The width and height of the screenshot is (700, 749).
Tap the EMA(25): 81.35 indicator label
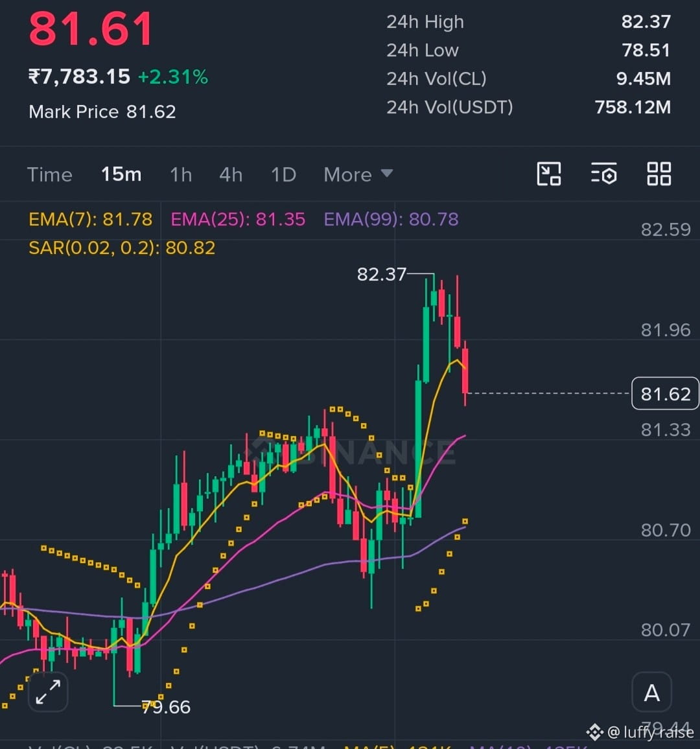(x=238, y=219)
